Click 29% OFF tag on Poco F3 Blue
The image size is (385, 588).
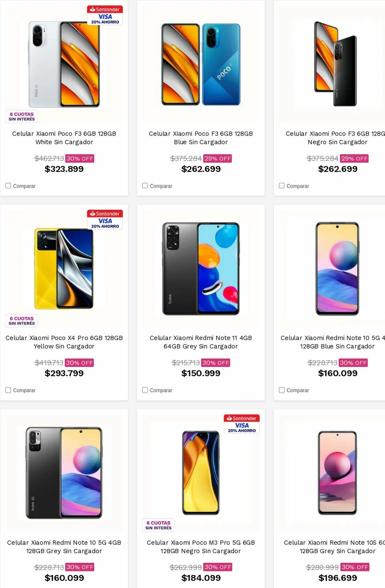217,158
